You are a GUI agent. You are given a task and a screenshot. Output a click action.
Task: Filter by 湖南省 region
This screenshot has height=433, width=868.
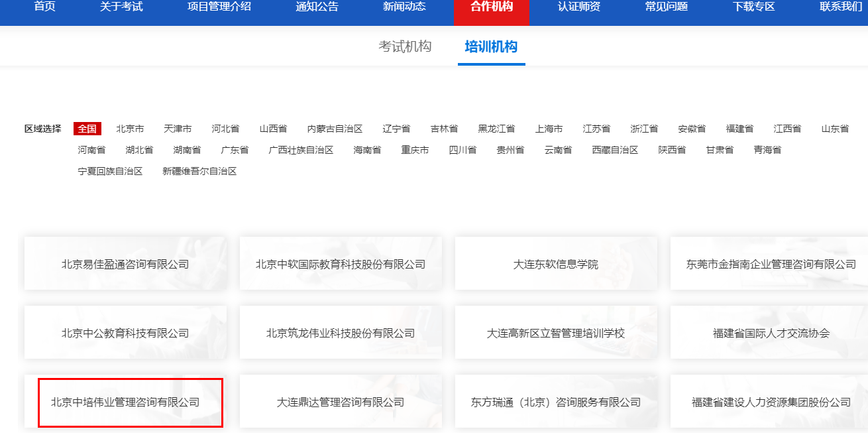tap(187, 150)
